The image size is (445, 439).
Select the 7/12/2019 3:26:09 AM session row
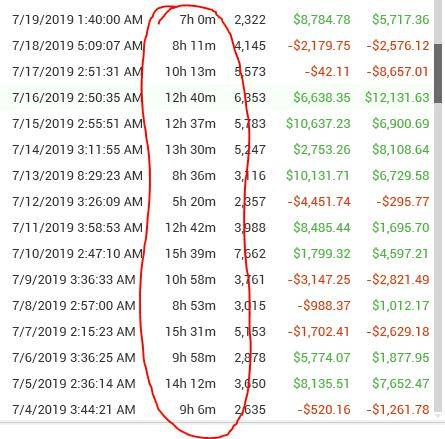coord(217,202)
